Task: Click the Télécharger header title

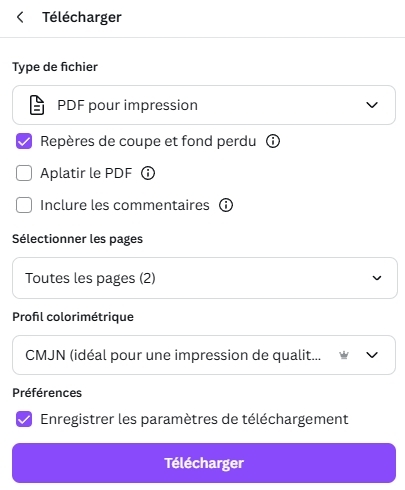Action: (x=82, y=17)
